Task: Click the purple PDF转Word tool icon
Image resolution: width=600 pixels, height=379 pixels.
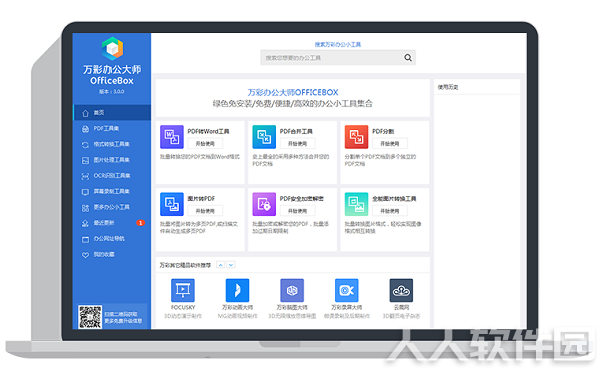Action: [172, 137]
